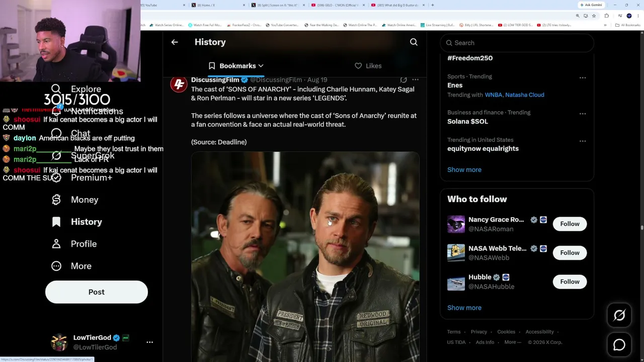Click the white Post button
Viewport: 644px width, 362px height.
coord(97,292)
